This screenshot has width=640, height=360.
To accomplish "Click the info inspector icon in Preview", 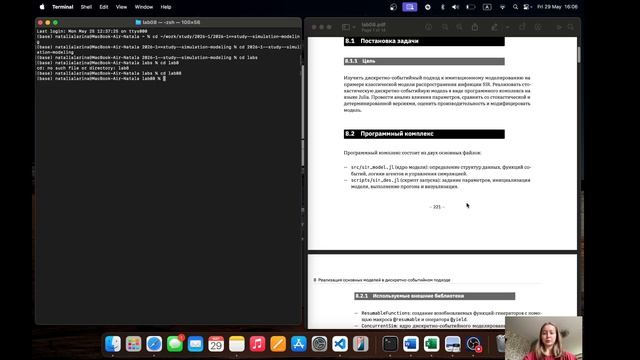I will click(x=429, y=27).
